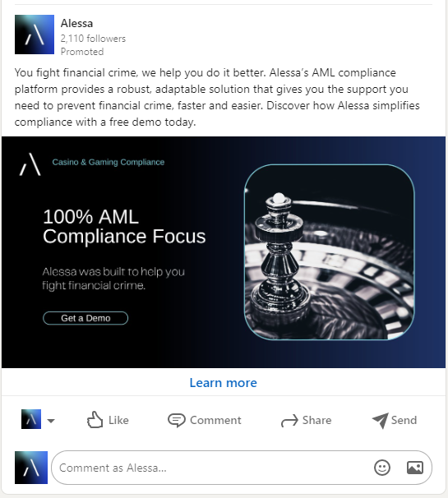Open the Alessa company name link
The width and height of the screenshot is (448, 498).
tap(77, 23)
